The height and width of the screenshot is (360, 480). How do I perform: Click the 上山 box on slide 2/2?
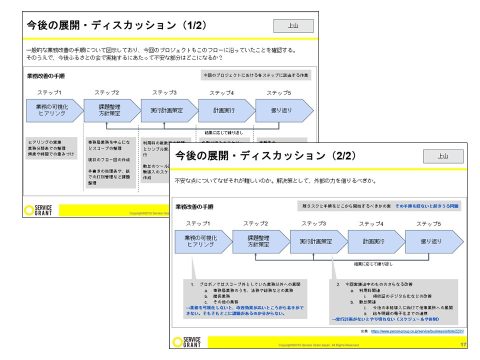(443, 156)
